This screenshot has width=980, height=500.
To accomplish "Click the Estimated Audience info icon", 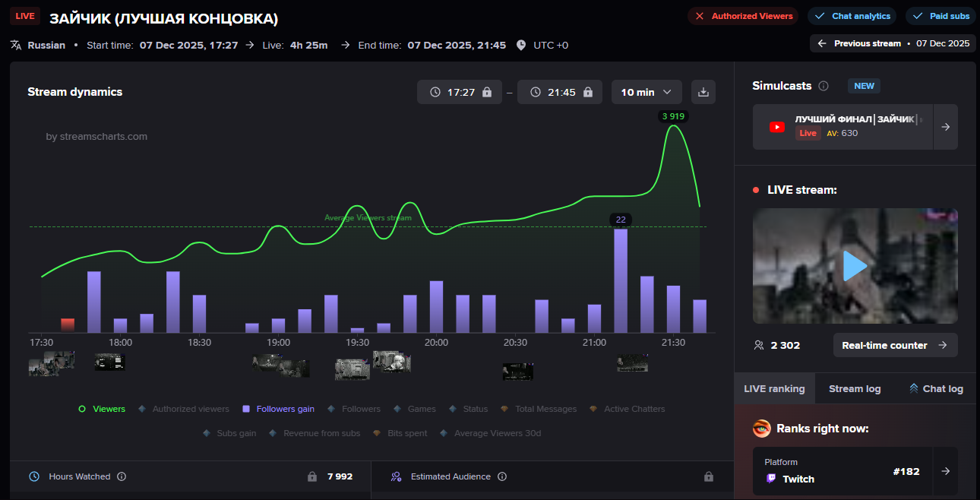I will 502,476.
